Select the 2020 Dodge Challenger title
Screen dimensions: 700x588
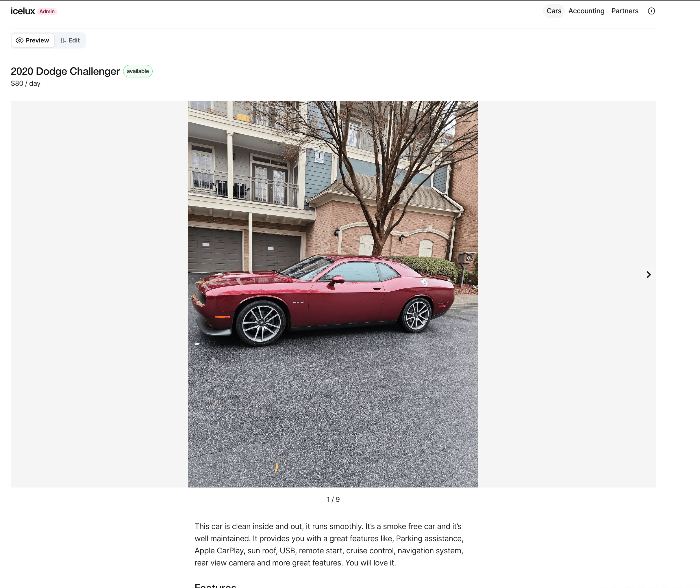[65, 71]
